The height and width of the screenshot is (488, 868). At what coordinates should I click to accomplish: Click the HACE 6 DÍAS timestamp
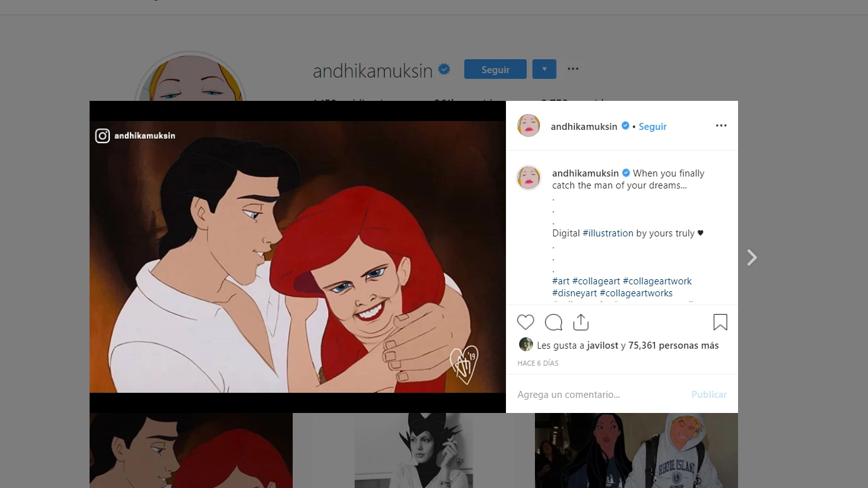[x=538, y=363]
